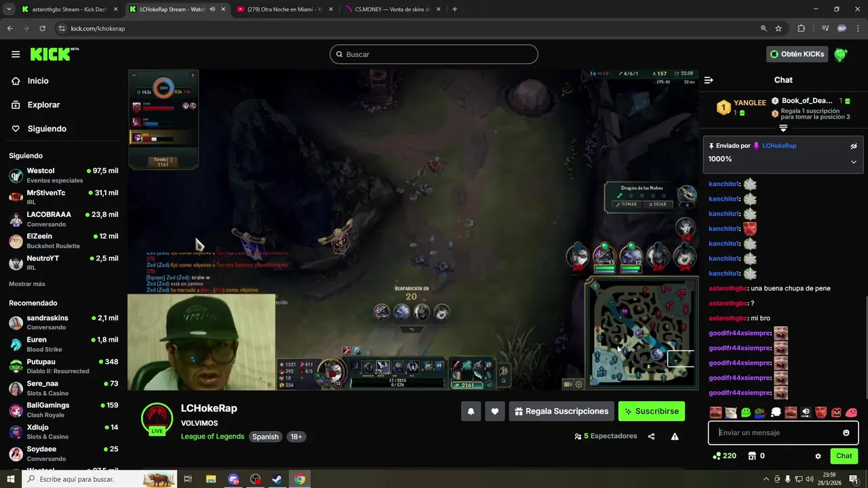
Task: Click the LCHokeRap live avatar
Action: point(157,419)
